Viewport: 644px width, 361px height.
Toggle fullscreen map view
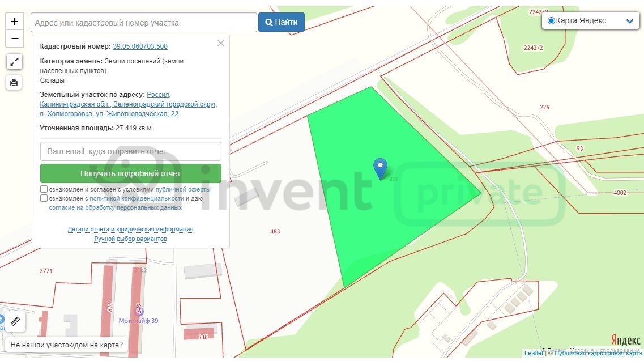click(x=15, y=62)
